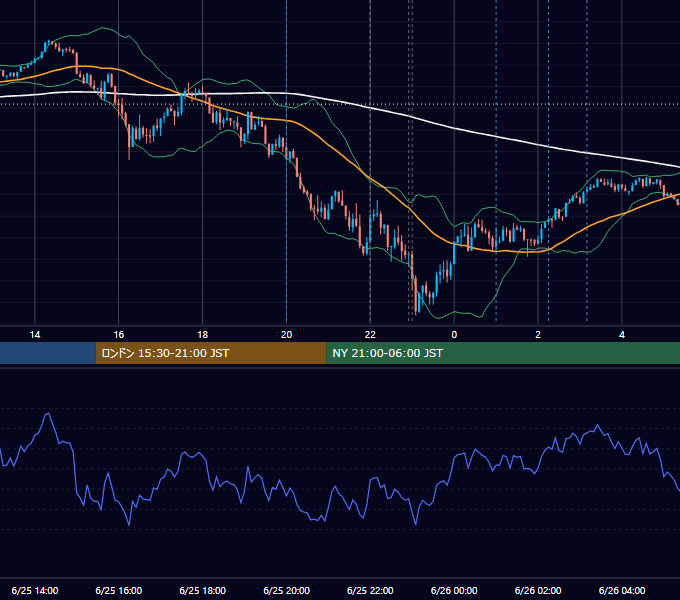Click the 6/25 14:00 date label

(x=35, y=590)
